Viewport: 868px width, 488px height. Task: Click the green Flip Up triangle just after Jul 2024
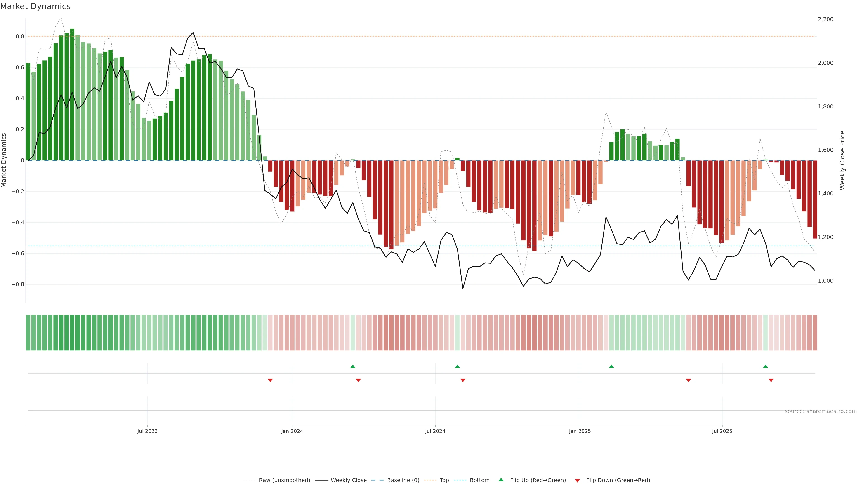tap(457, 366)
